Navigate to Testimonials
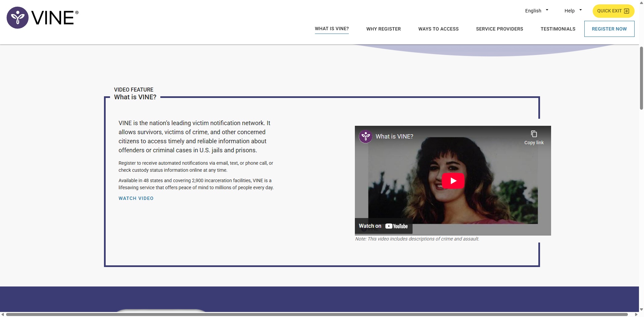 click(558, 29)
